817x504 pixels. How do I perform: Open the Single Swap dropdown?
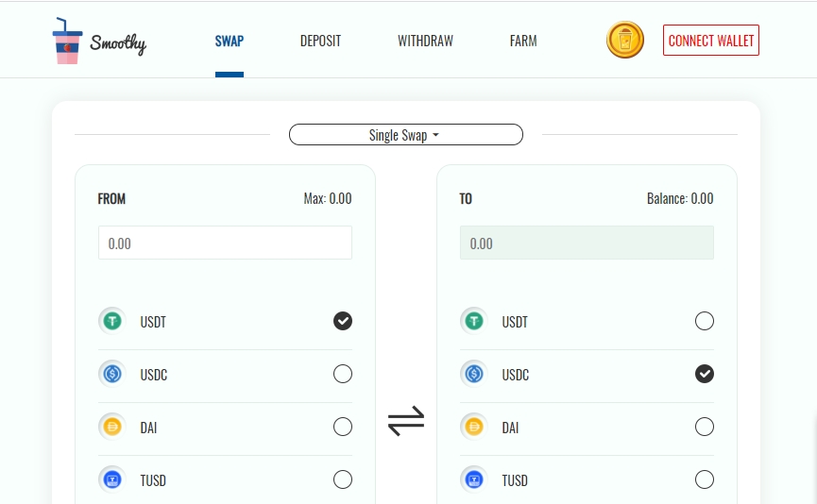click(406, 135)
